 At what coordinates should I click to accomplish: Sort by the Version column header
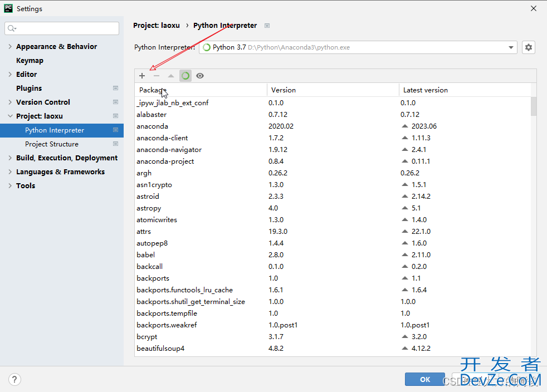pyautogui.click(x=333, y=90)
